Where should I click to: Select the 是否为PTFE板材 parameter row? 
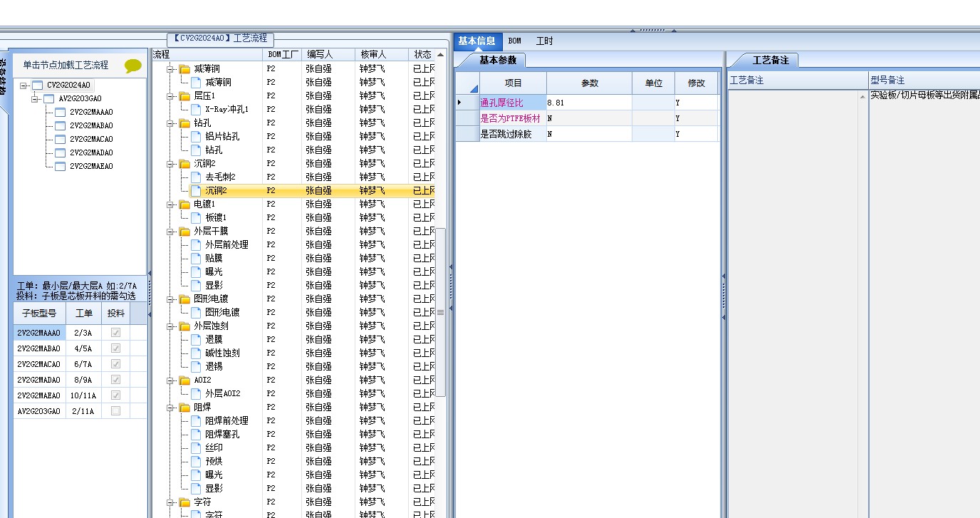click(x=588, y=118)
